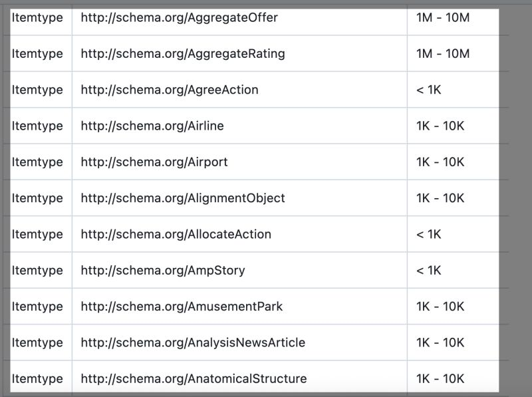Image resolution: width=532 pixels, height=397 pixels.
Task: Select the Itemtype cell beside AnatomicalStructure
Action: point(37,379)
